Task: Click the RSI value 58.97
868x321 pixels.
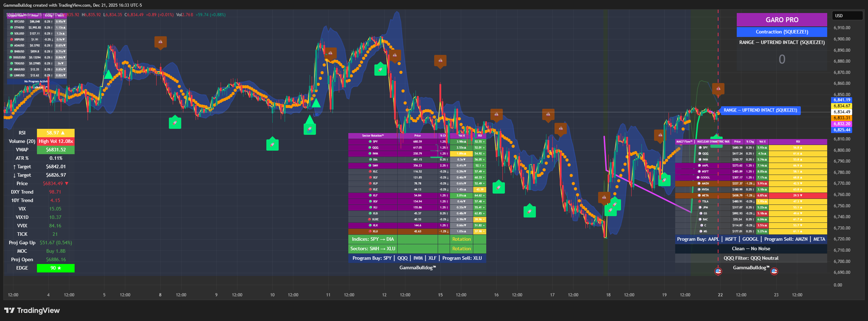Action: [x=56, y=133]
